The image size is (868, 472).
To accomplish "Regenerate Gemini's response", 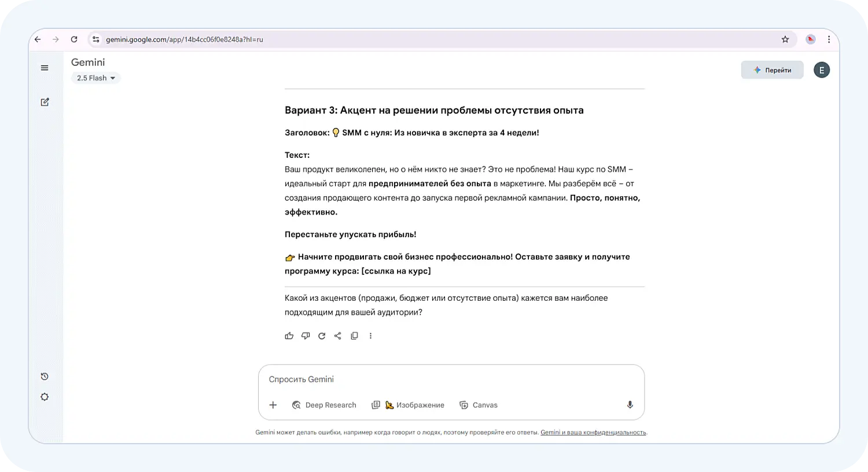I will coord(322,335).
